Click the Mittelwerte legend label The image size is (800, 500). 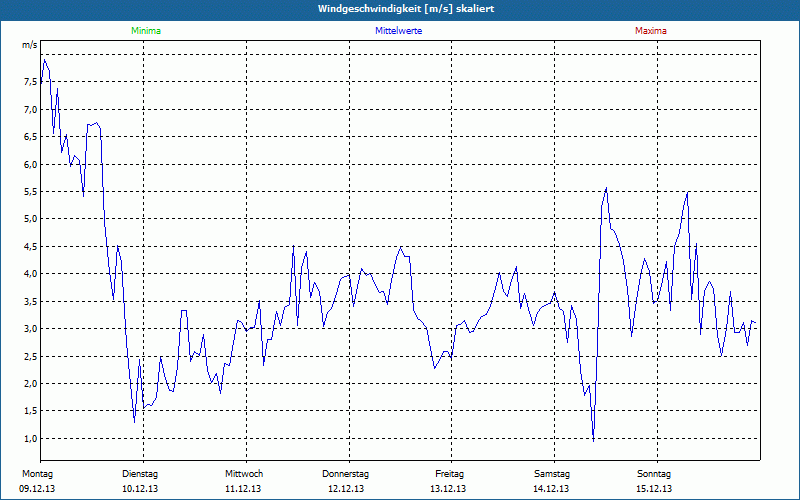[398, 31]
